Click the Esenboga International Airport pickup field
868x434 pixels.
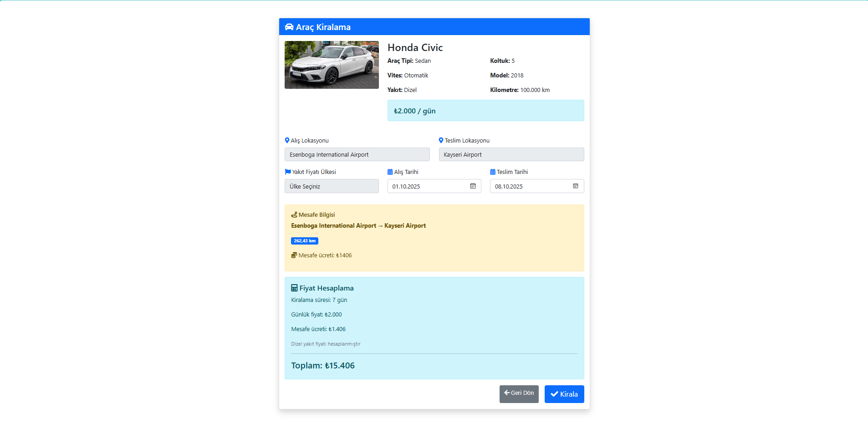pyautogui.click(x=357, y=154)
